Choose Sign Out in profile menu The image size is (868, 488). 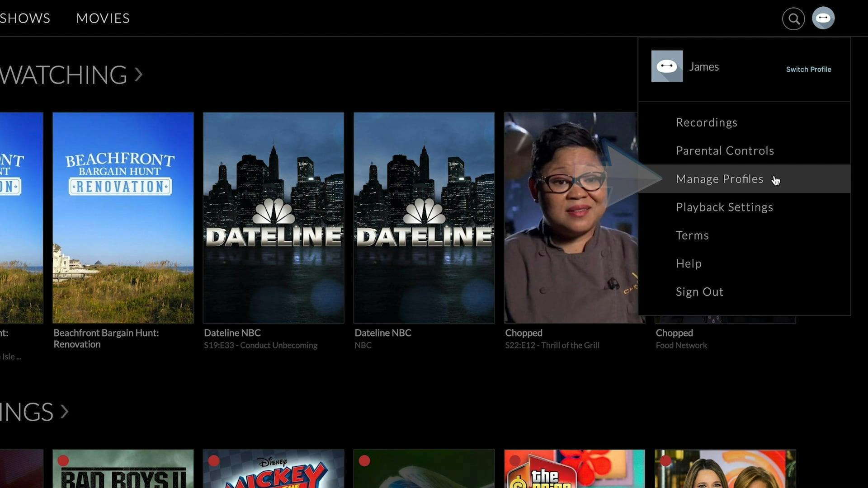[699, 292]
